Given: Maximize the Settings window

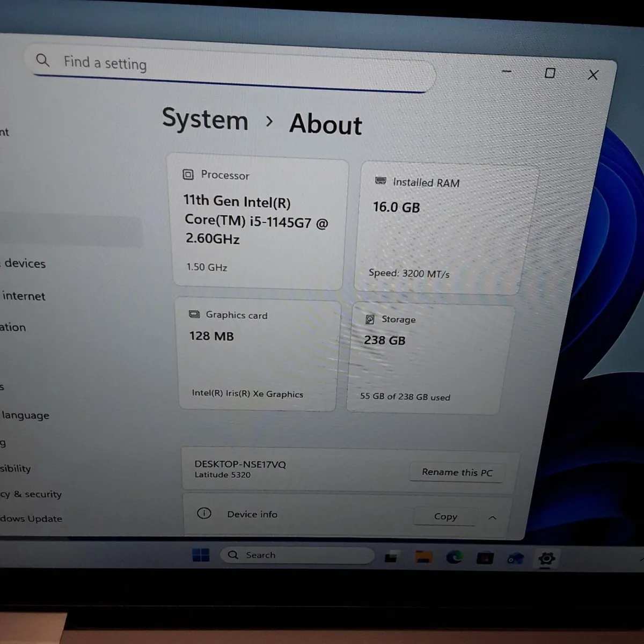Looking at the screenshot, I should pyautogui.click(x=550, y=72).
